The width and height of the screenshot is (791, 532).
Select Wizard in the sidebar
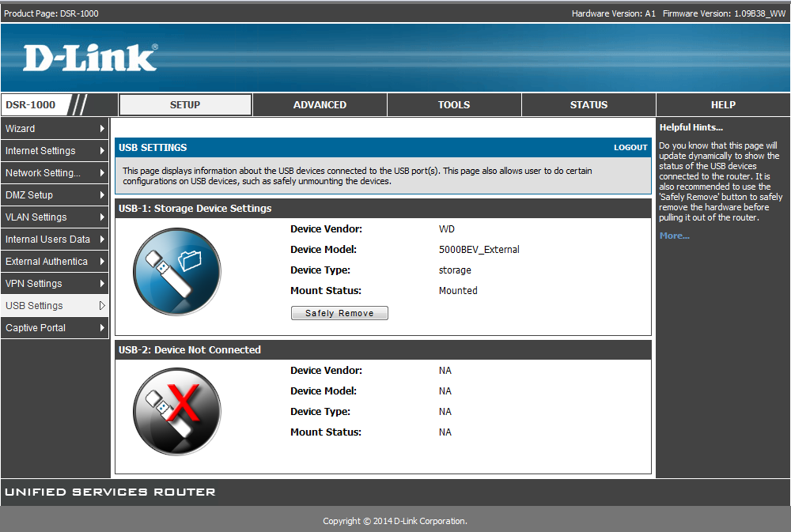[x=55, y=129]
